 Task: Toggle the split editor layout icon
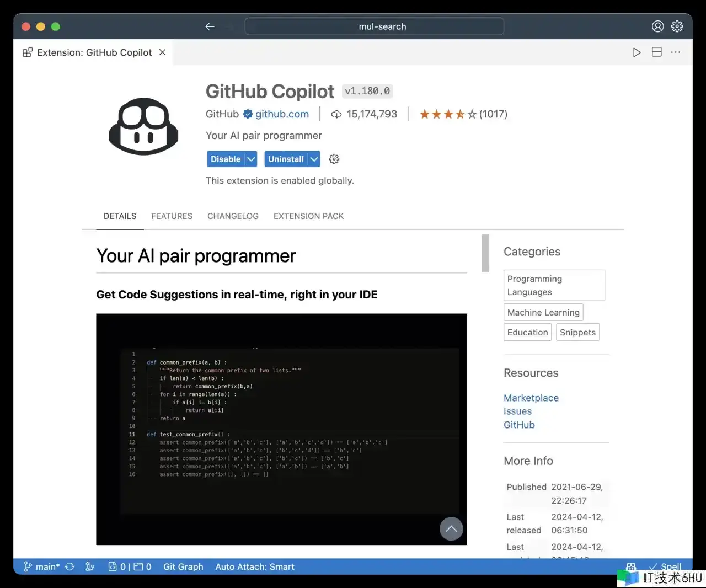click(656, 52)
